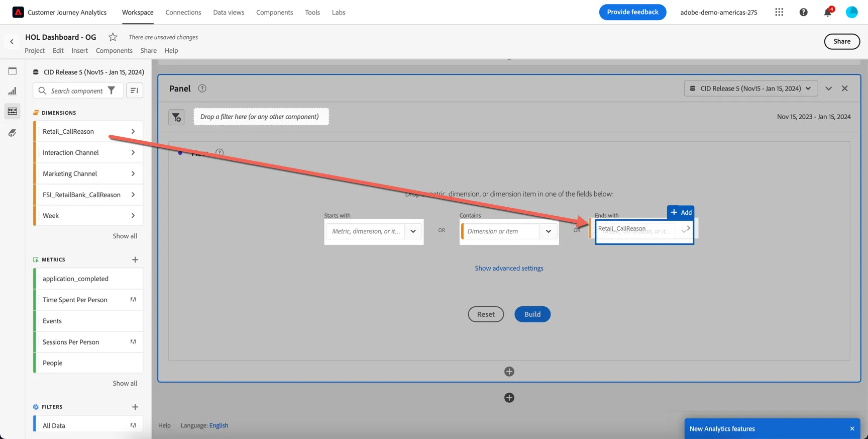Open Panel help info icon
Screen dimensions: 868x439
[x=202, y=89]
